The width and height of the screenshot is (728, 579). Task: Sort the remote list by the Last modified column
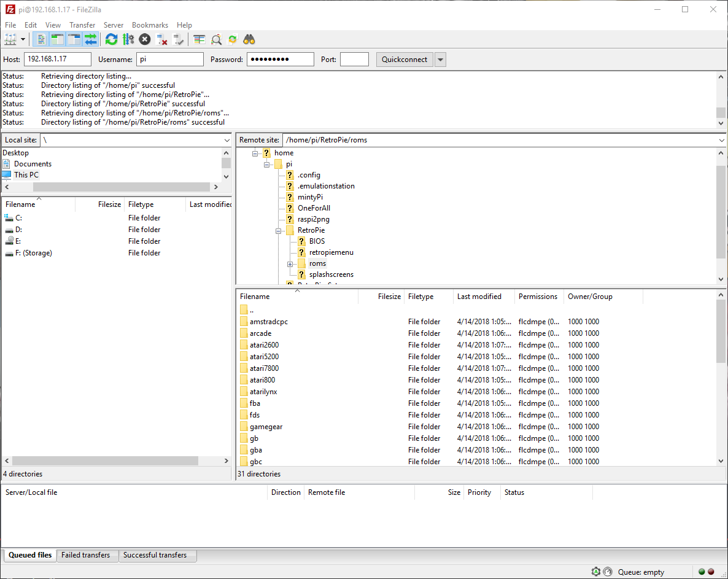pyautogui.click(x=483, y=297)
